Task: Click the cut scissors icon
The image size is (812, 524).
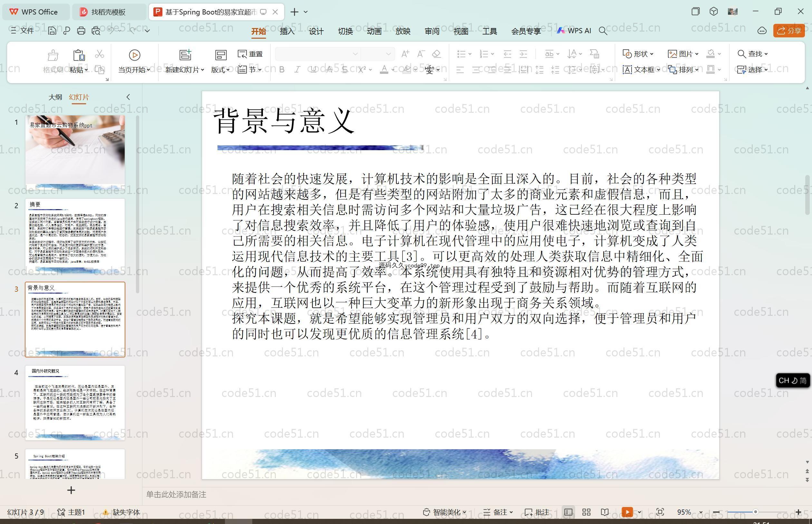Action: (99, 54)
